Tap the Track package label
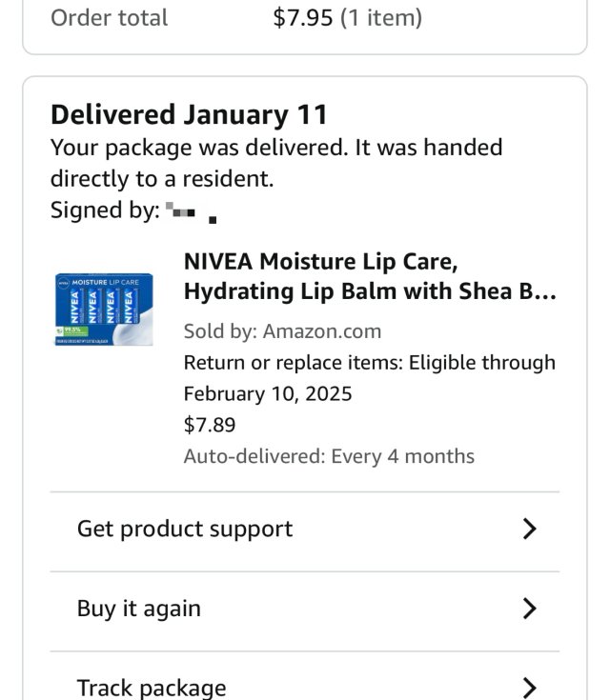Screen dimensions: 610x700 click(152, 688)
